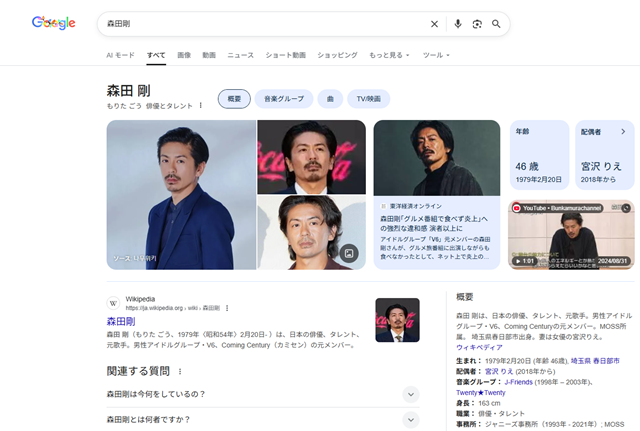This screenshot has height=431, width=640.
Task: Select the 曲 filter chip
Action: [x=330, y=99]
